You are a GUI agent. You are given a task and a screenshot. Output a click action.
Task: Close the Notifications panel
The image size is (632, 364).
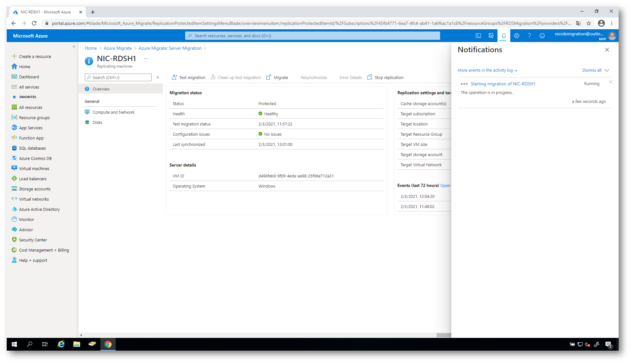click(607, 50)
